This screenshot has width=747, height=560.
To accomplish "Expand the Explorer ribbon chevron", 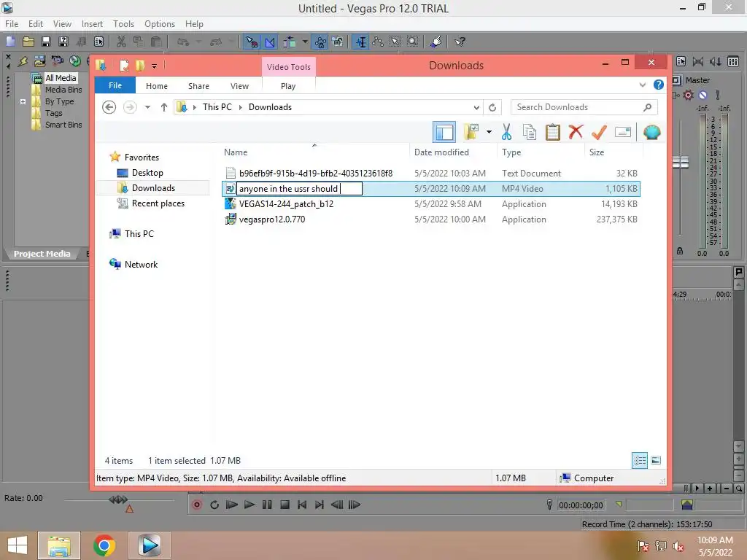I will 643,85.
